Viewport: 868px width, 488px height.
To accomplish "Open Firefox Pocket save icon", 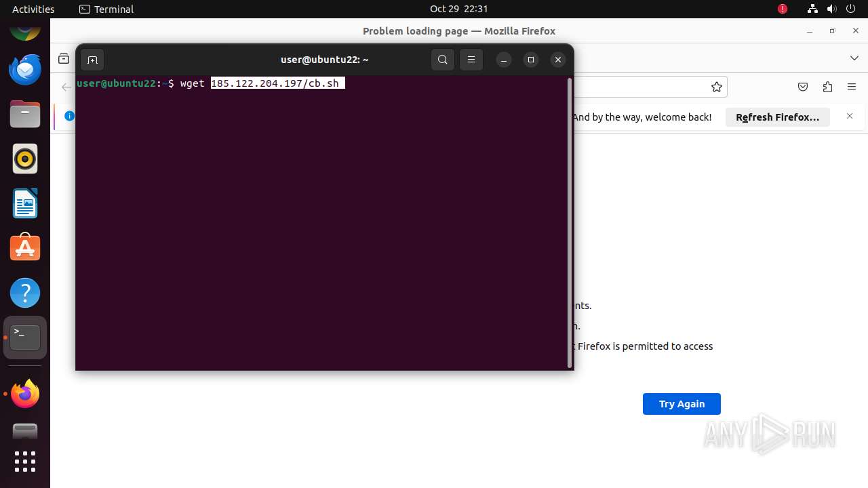I will pyautogui.click(x=803, y=87).
